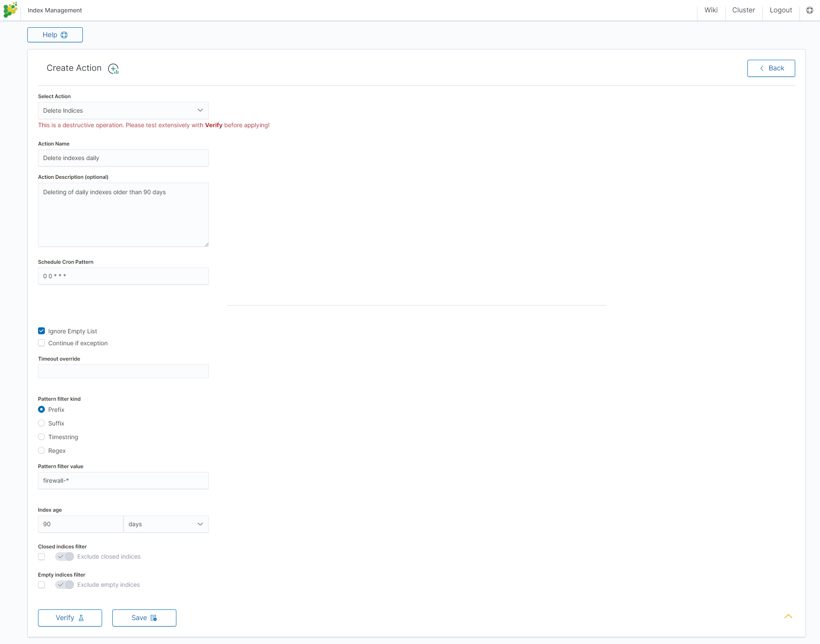
Task: Toggle Exclude closed indices switch
Action: tap(64, 557)
